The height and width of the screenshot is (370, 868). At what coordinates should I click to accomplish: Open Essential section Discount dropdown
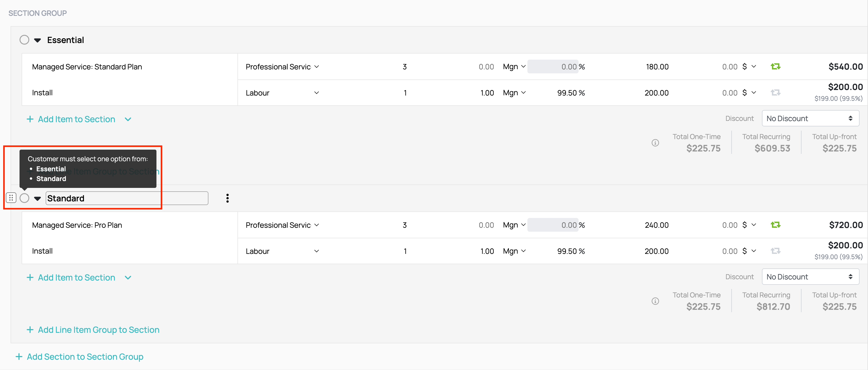[810, 118]
